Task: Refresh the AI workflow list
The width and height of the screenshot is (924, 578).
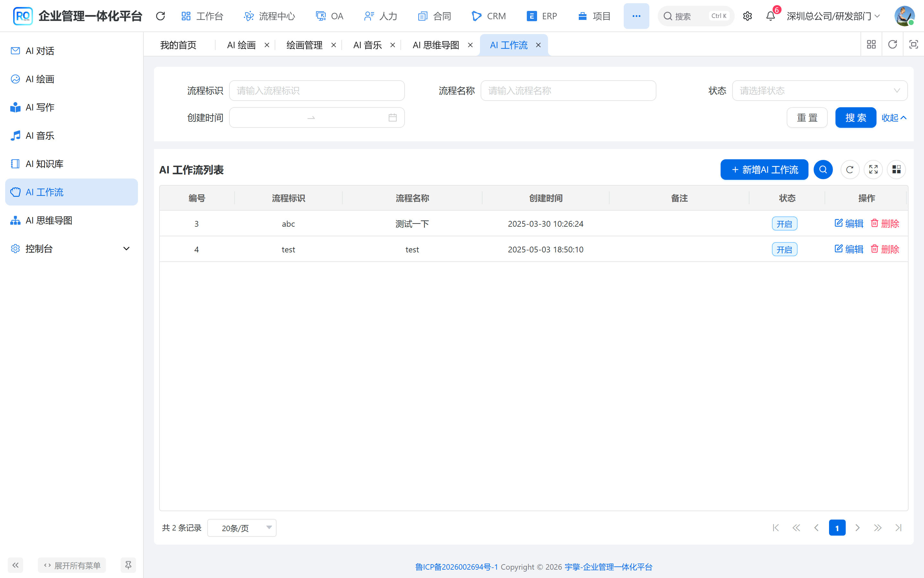Action: (x=850, y=169)
